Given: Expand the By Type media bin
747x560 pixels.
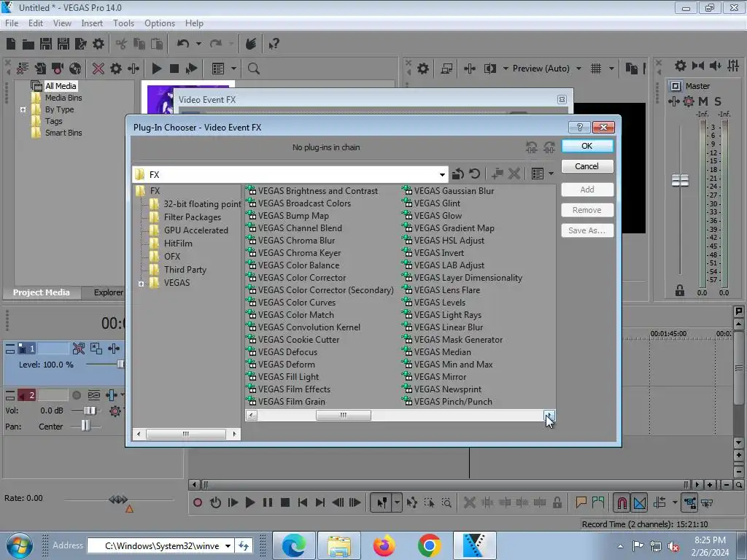Looking at the screenshot, I should [x=23, y=109].
